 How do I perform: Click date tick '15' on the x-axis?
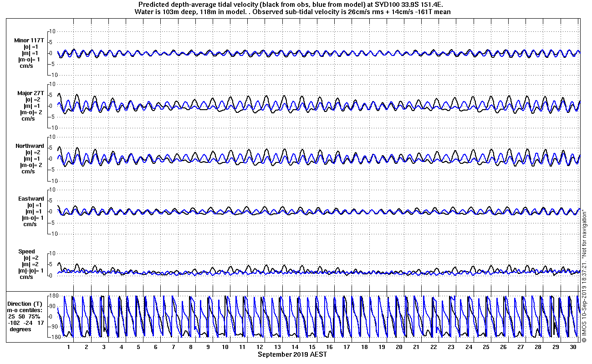pyautogui.click(x=312, y=347)
